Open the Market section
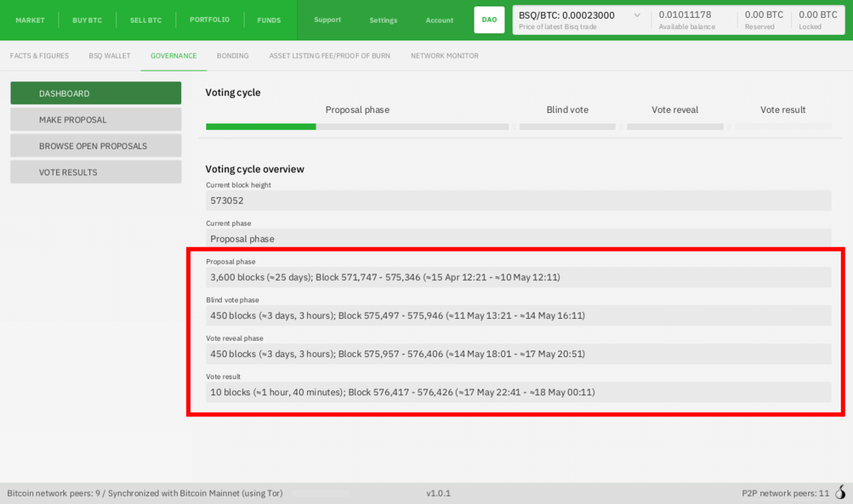 [30, 20]
